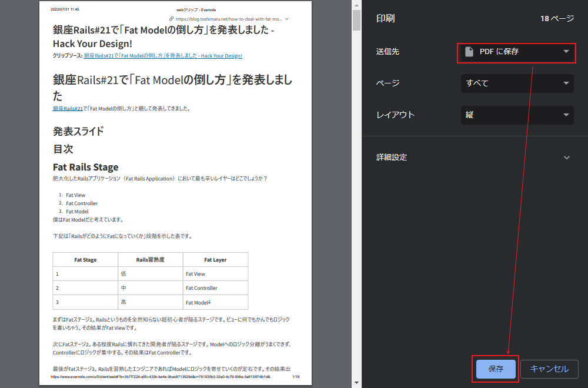Click the PDF document icon in destination
The width and height of the screenshot is (588, 388).
(469, 52)
